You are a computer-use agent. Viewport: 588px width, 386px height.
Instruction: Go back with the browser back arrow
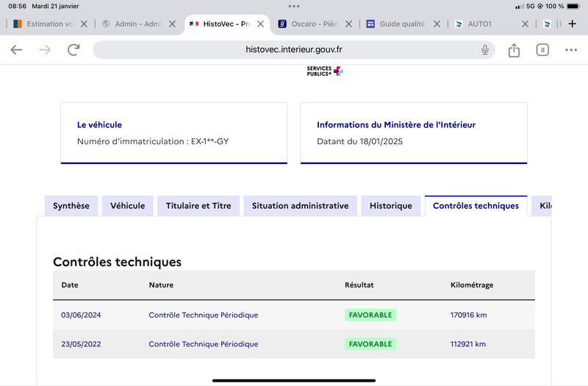(x=16, y=49)
